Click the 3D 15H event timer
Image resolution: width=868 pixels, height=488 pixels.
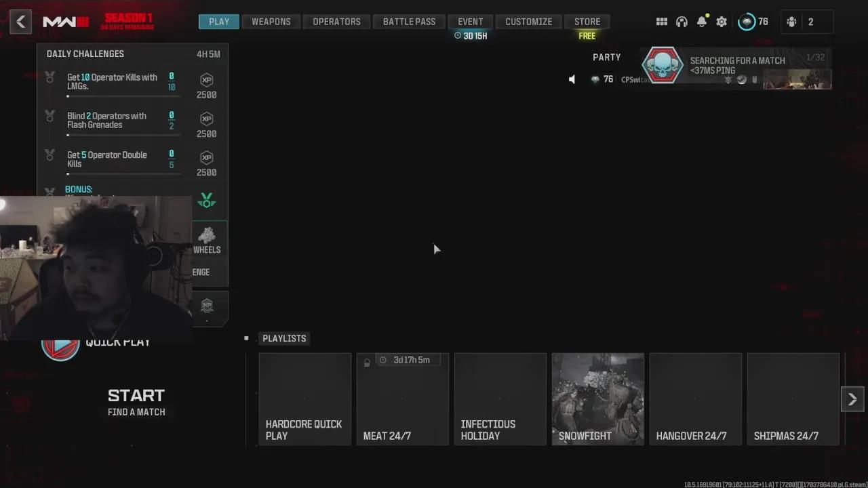471,36
